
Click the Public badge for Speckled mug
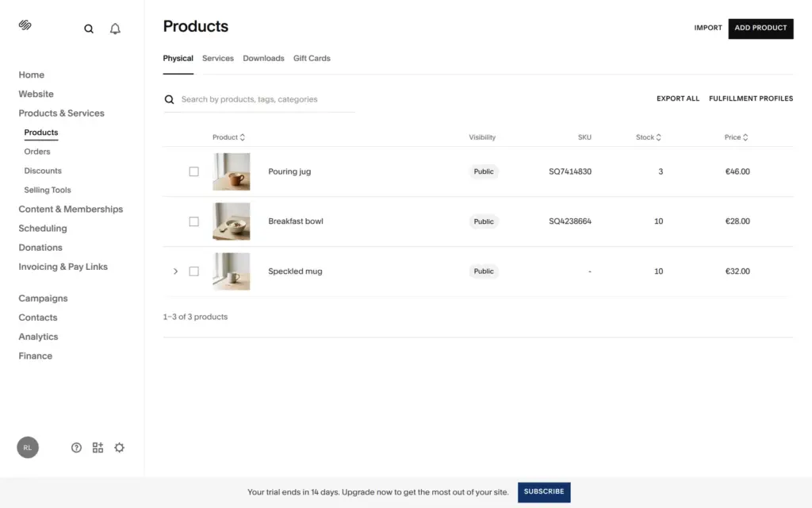484,271
